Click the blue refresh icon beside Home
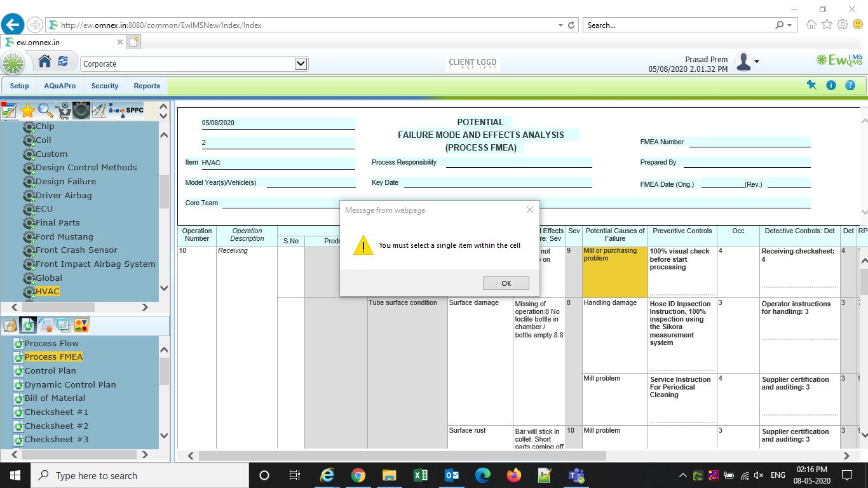The height and width of the screenshot is (488, 868). [63, 62]
